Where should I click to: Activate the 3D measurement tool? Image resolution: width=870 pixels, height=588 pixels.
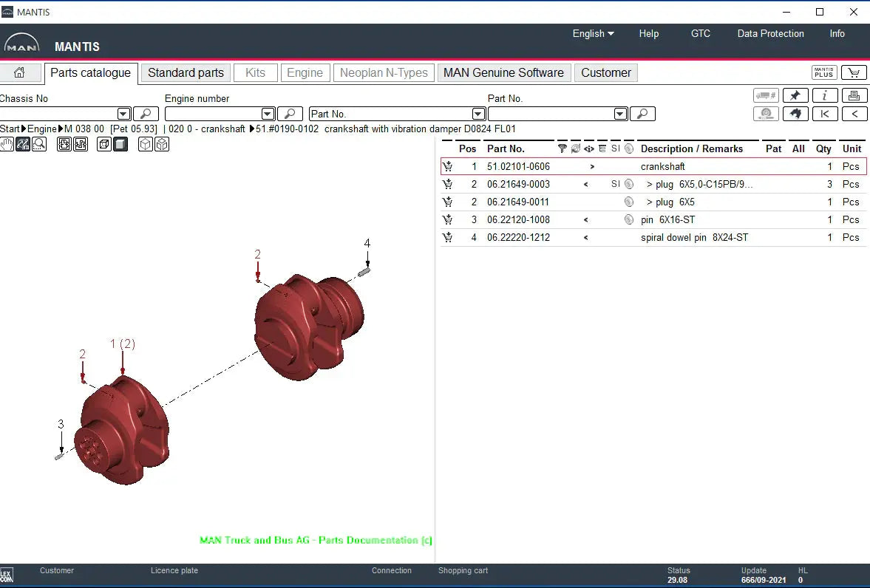point(23,144)
